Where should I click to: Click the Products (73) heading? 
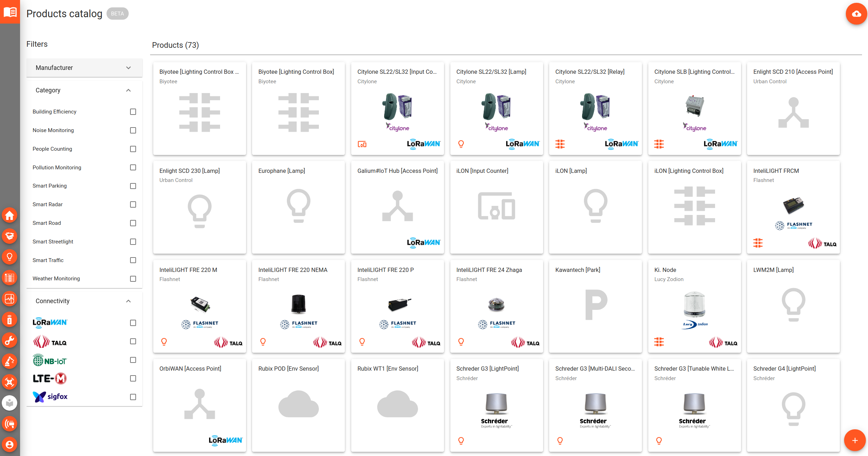pos(175,45)
